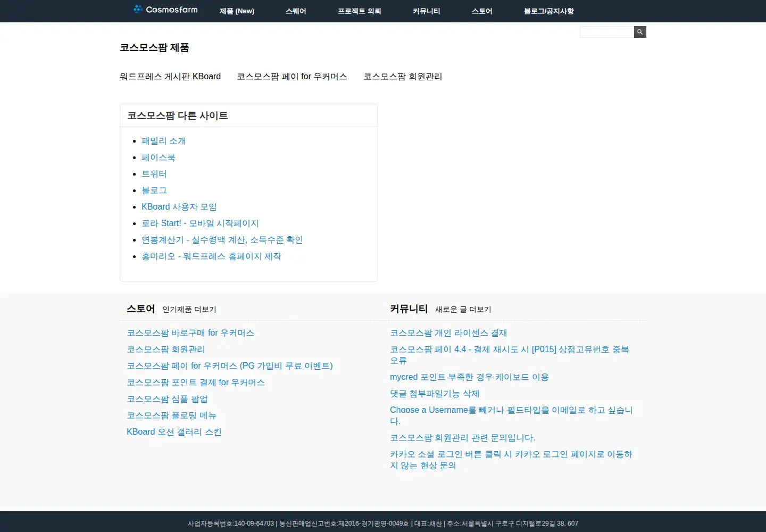This screenshot has height=532, width=766.
Task: Click 새로운 글 더보기 next to 커뮤니티
Action: [463, 310]
